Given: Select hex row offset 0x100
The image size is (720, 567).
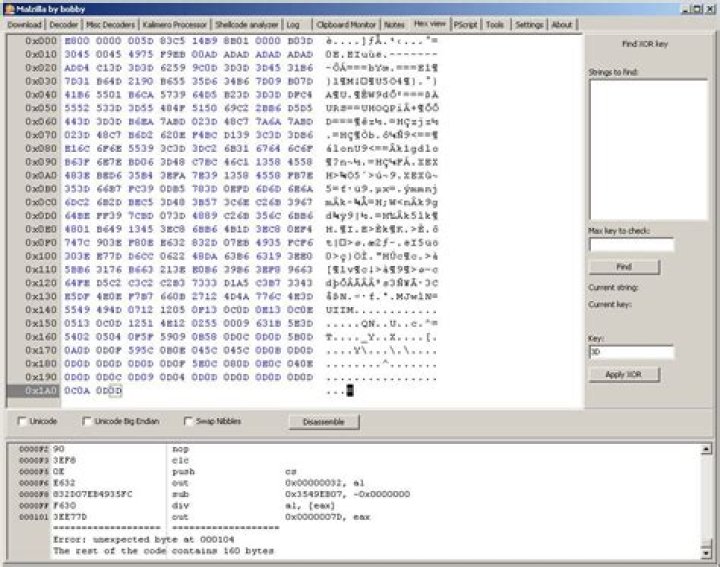Looking at the screenshot, I should click(41, 256).
